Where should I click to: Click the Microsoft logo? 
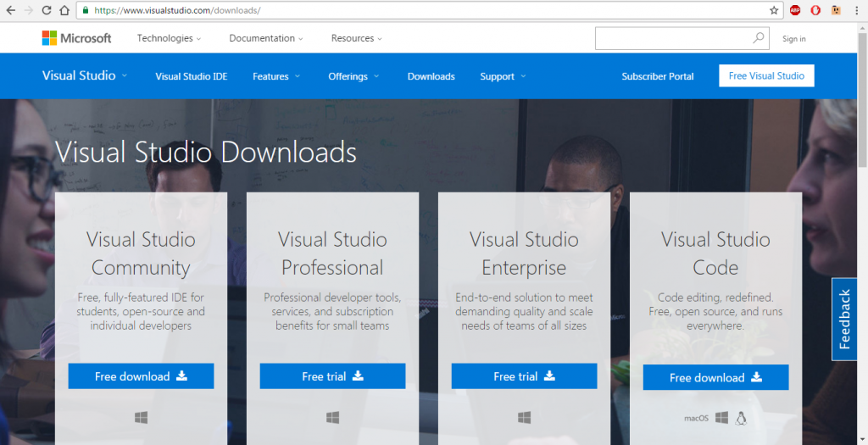click(x=76, y=38)
